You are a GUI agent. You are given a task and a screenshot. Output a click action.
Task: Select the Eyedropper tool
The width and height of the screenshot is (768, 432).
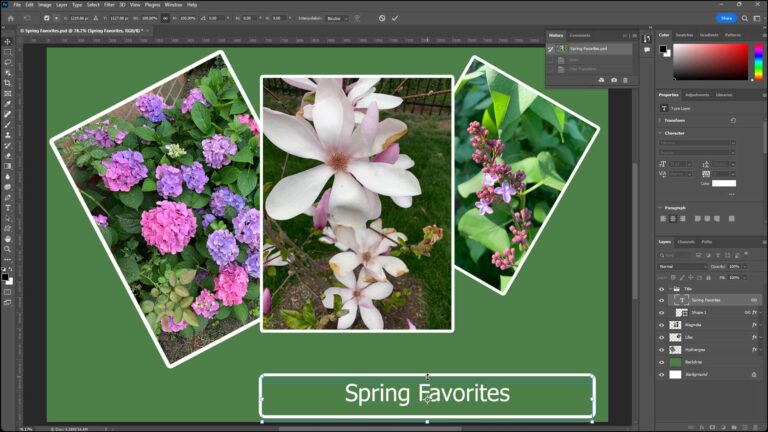(7, 104)
